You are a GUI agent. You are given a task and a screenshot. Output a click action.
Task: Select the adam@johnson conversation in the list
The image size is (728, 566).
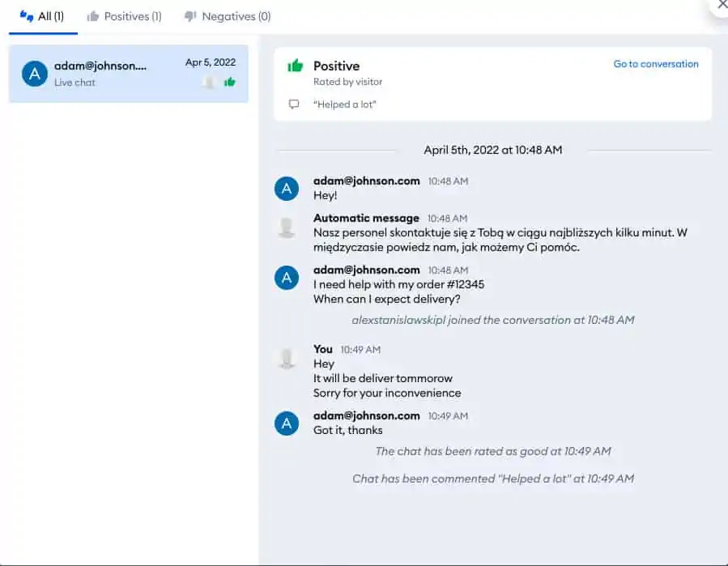(129, 74)
